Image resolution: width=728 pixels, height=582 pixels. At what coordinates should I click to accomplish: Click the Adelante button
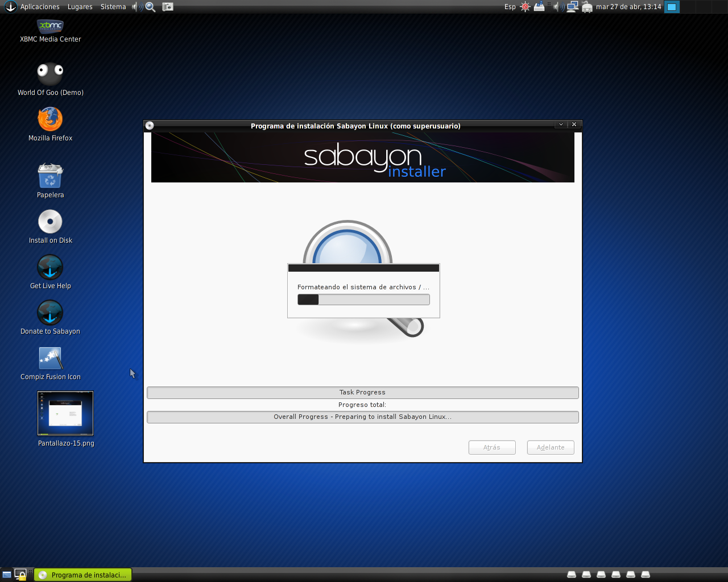pos(551,447)
